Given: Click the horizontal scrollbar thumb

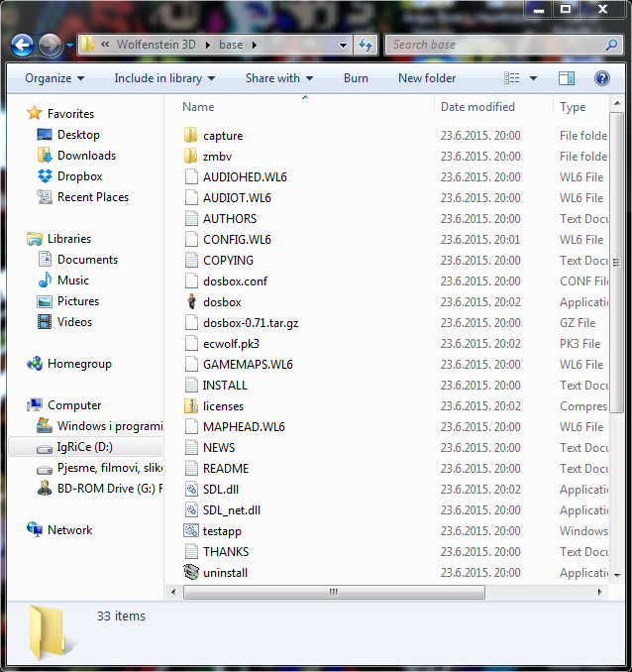Looking at the screenshot, I should (x=334, y=593).
